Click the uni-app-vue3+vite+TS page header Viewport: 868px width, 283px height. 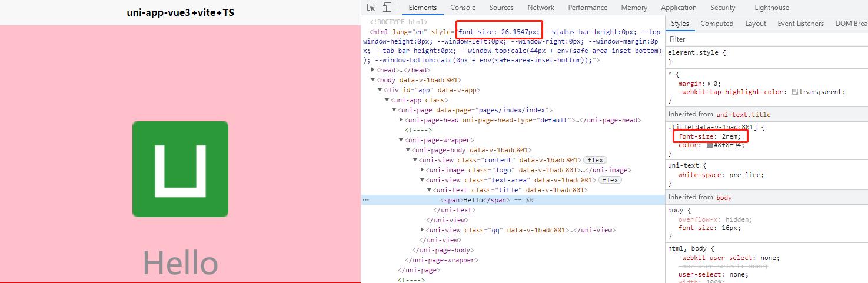click(x=180, y=12)
